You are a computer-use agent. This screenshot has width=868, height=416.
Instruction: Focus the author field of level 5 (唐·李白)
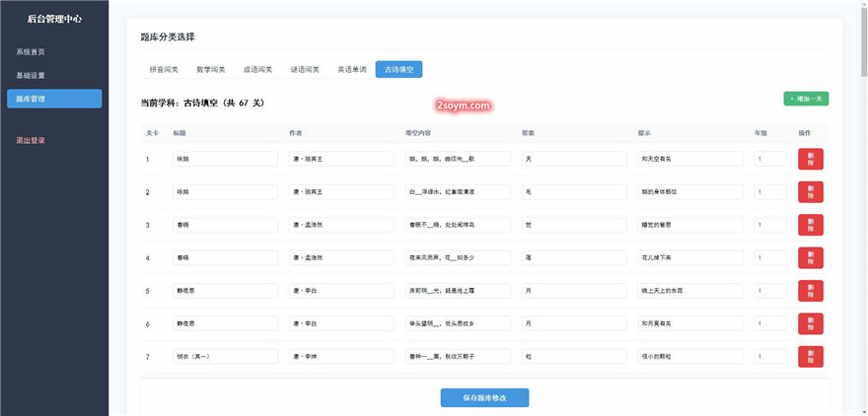coord(341,291)
